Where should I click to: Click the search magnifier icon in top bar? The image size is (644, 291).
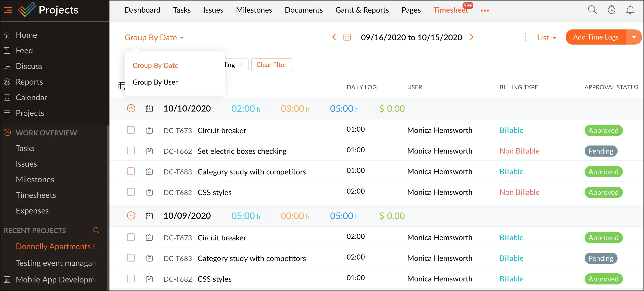(x=592, y=10)
